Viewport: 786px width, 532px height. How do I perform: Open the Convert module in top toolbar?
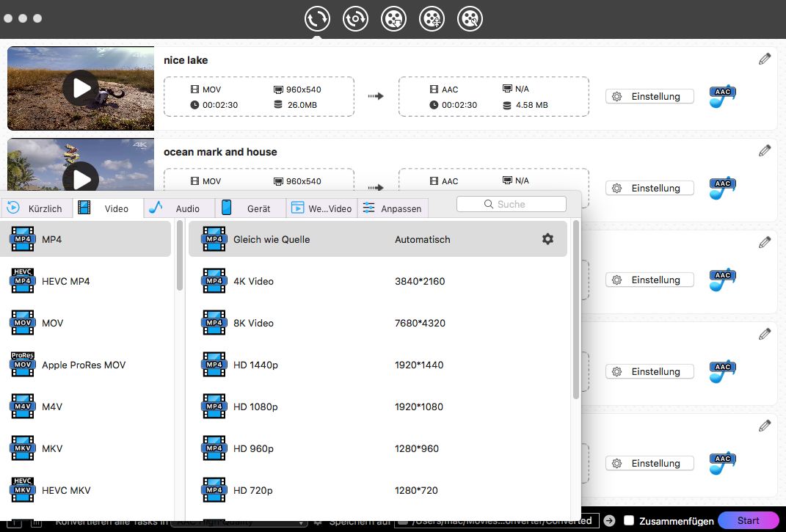(318, 18)
